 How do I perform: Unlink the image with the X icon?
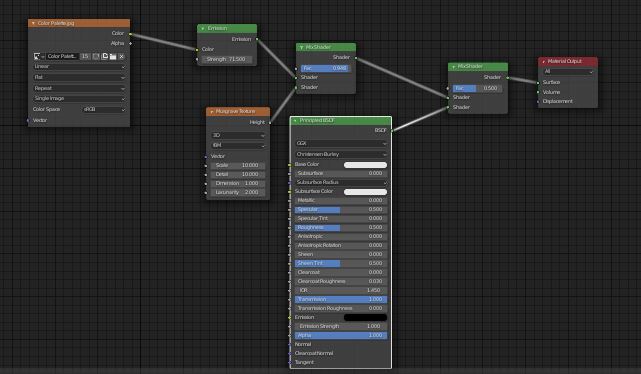[121, 56]
